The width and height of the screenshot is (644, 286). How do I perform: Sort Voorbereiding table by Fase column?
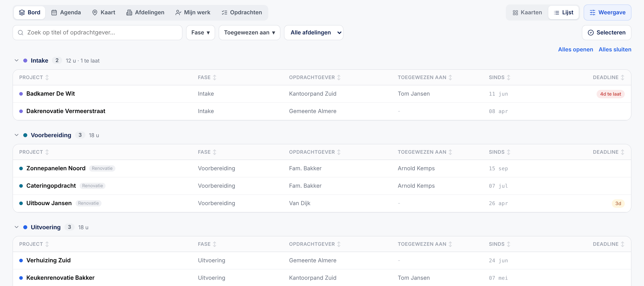[207, 152]
